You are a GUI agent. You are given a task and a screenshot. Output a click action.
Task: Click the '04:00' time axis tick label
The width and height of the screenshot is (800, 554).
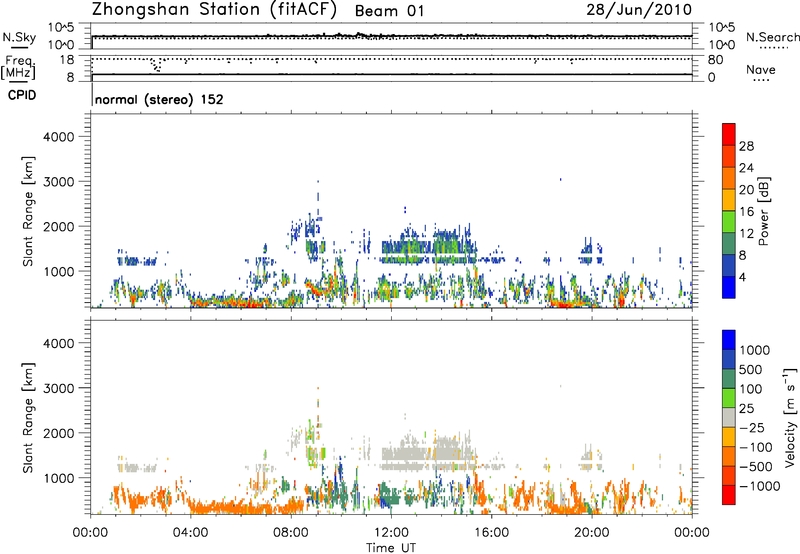tap(190, 533)
